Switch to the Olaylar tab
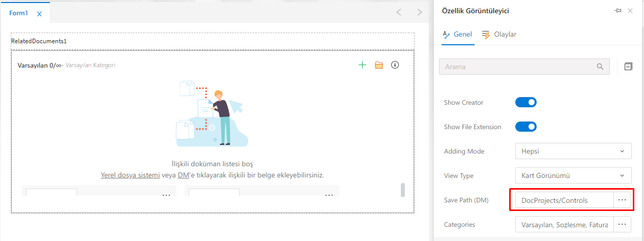This screenshot has width=644, height=241. click(499, 35)
